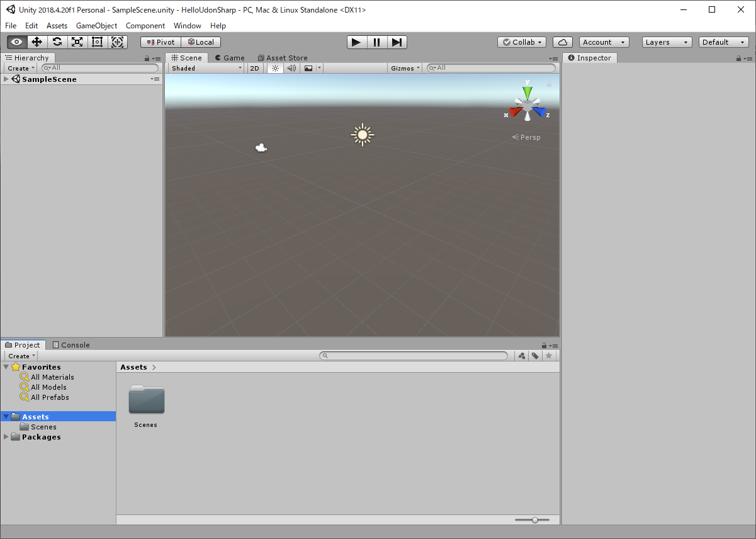The height and width of the screenshot is (539, 756).
Task: Collapse the Favorites tree
Action: point(6,367)
